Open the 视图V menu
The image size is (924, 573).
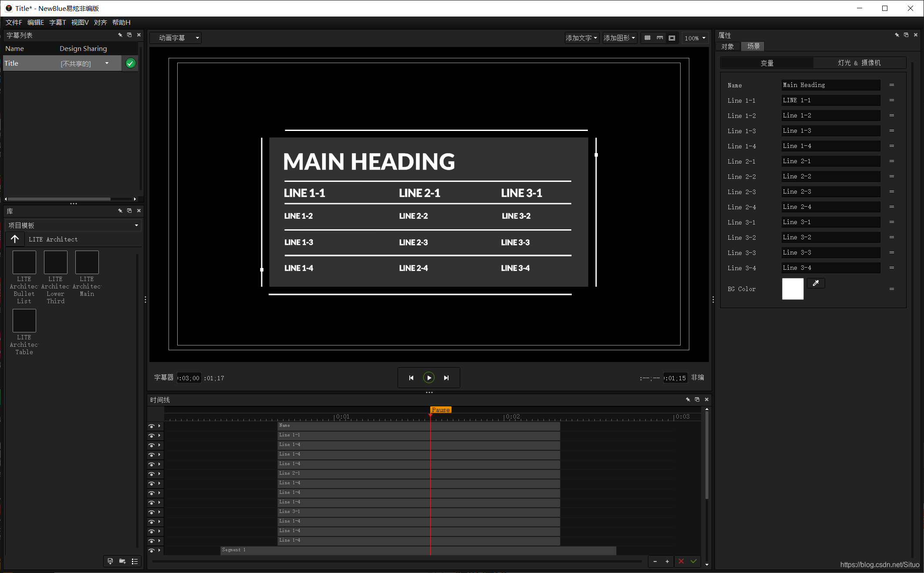pyautogui.click(x=80, y=22)
